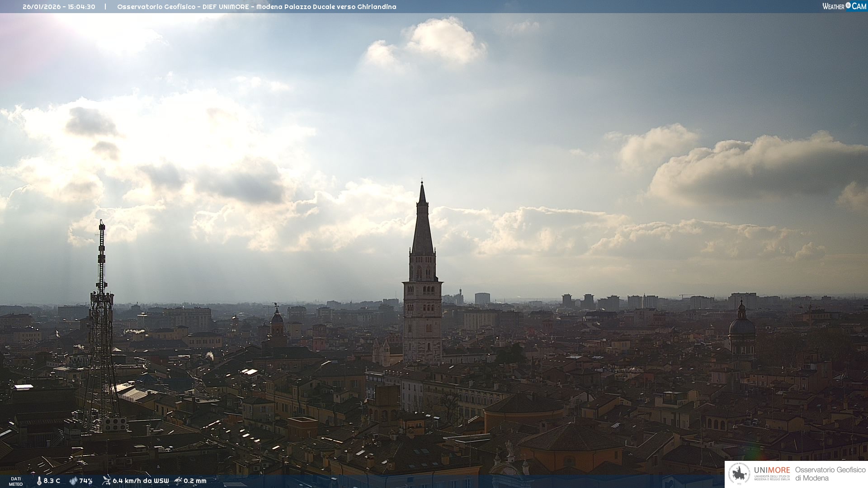Click the 0.2 mm rainfall reading
This screenshot has width=868, height=488.
tap(195, 481)
